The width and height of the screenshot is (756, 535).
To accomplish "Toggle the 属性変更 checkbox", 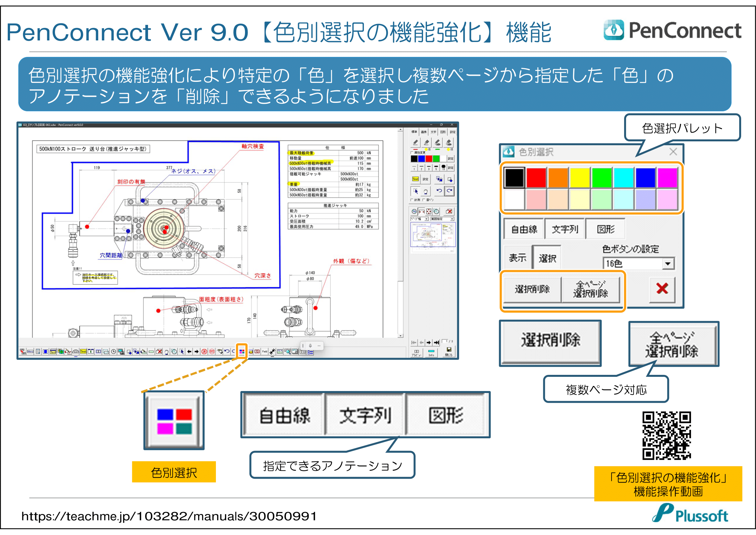I will pyautogui.click(x=412, y=153).
